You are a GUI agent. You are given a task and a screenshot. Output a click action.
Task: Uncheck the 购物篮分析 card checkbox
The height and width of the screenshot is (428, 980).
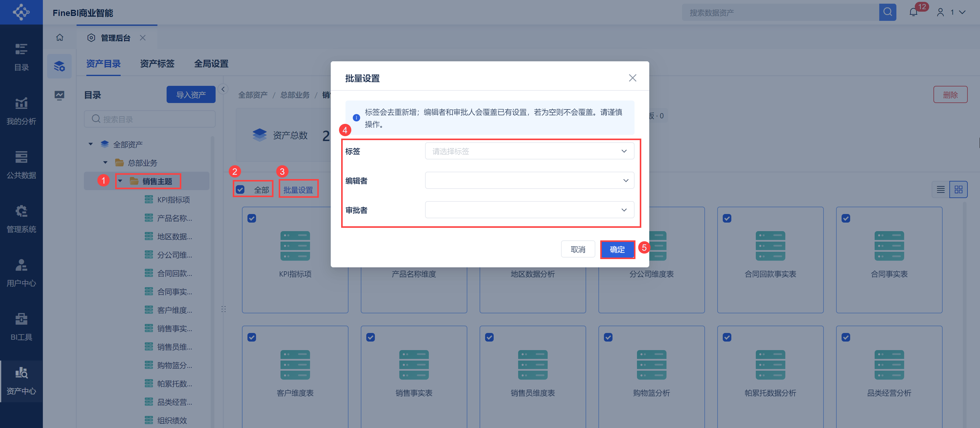click(x=608, y=337)
